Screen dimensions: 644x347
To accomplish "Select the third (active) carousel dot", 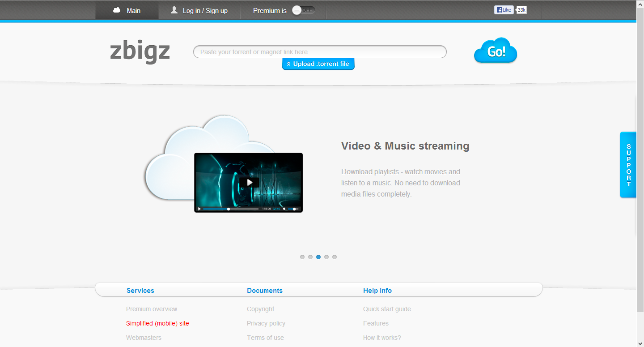I will pyautogui.click(x=318, y=257).
